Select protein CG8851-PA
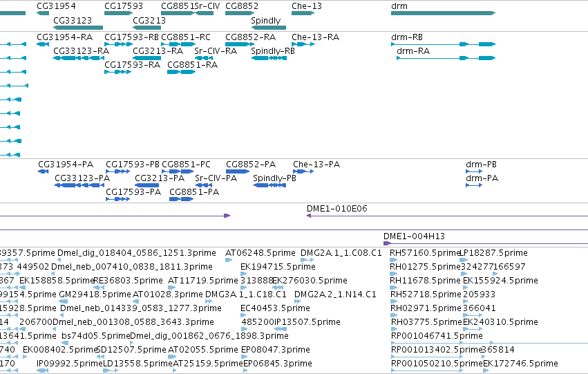The width and height of the screenshot is (588, 374). coord(182,199)
